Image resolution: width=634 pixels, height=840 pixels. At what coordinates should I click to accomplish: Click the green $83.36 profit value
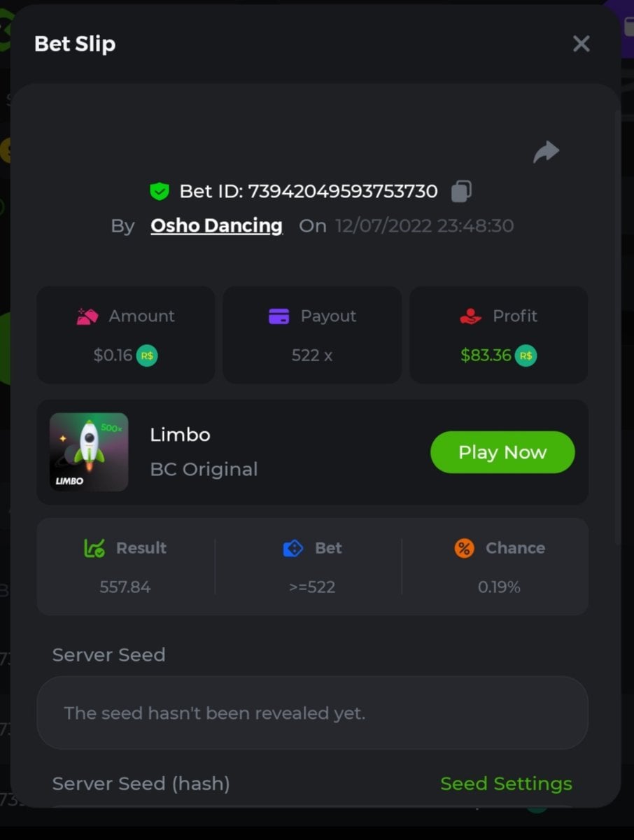pyautogui.click(x=486, y=356)
